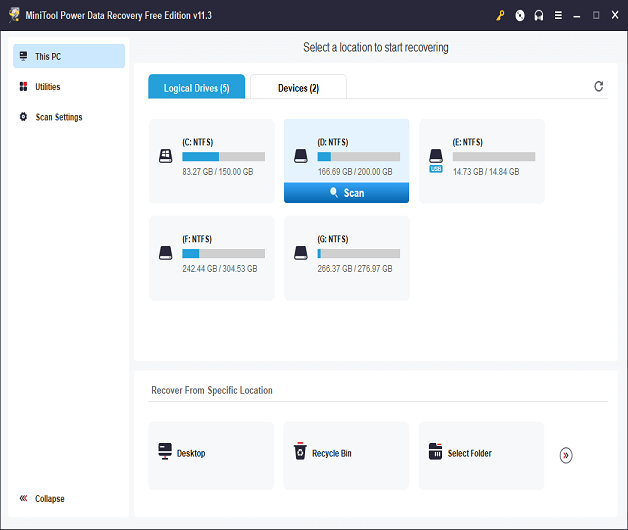
Task: Switch to Devices (2) tab
Action: (298, 87)
